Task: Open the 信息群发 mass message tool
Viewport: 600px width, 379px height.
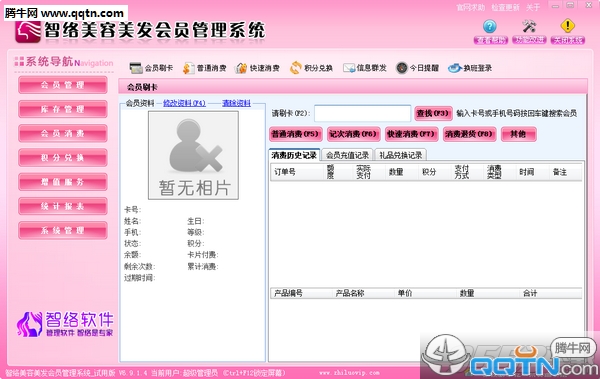Action: coord(365,68)
